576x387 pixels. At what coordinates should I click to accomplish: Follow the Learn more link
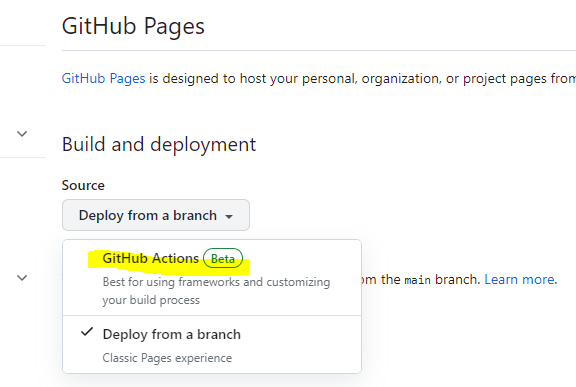coord(519,279)
